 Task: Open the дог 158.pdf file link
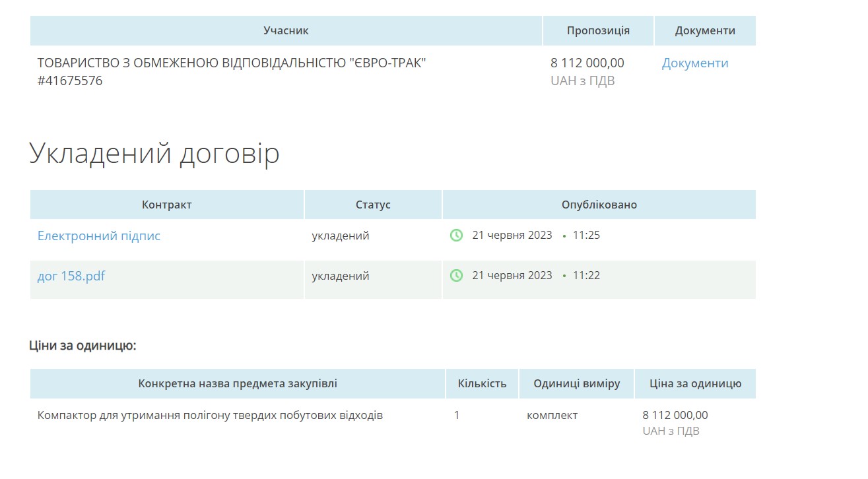(71, 276)
